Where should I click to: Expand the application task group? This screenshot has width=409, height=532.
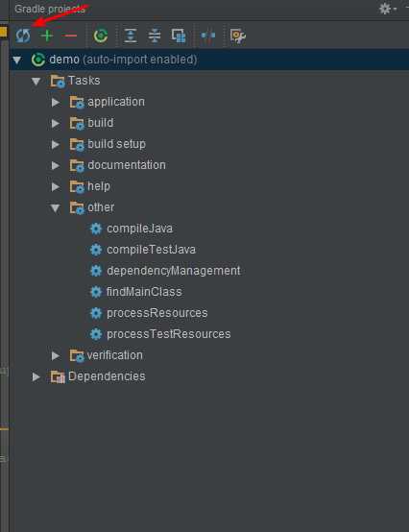click(56, 102)
